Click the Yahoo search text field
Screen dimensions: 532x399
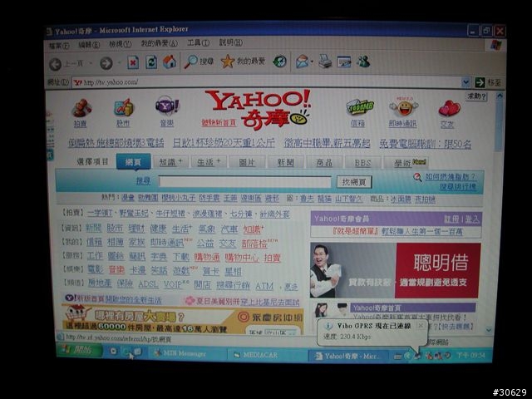click(x=245, y=181)
